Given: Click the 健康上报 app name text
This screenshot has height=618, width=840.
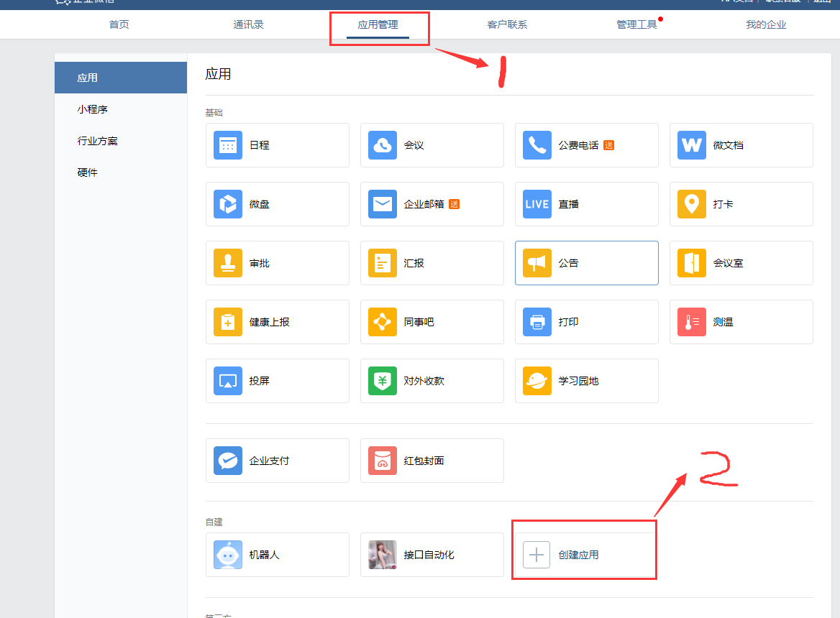Looking at the screenshot, I should point(270,321).
